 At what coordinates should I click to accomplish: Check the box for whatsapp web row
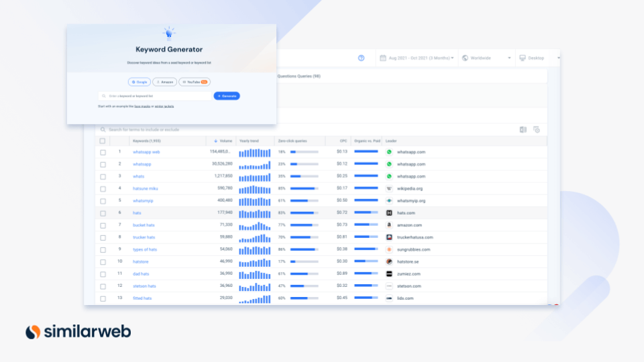coord(103,152)
